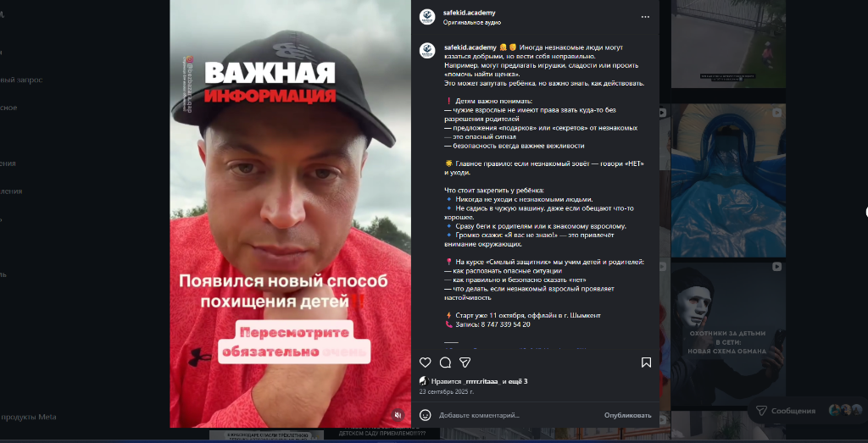Viewport: 868px width, 443px height.
Task: Open safekid.academy username link in header
Action: click(x=469, y=13)
